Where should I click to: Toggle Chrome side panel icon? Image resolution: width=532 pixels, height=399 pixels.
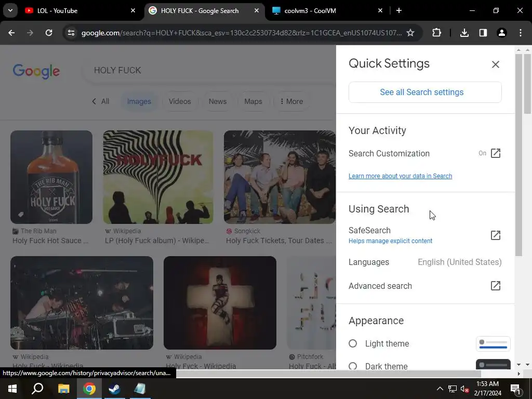(483, 33)
